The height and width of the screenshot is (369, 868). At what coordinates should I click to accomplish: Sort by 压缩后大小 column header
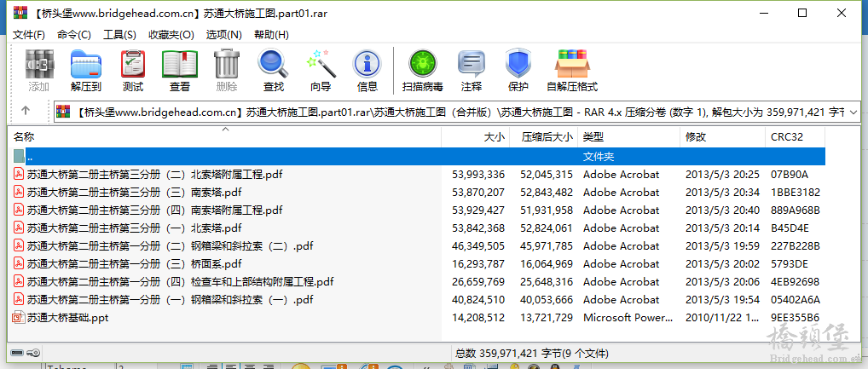click(x=543, y=137)
